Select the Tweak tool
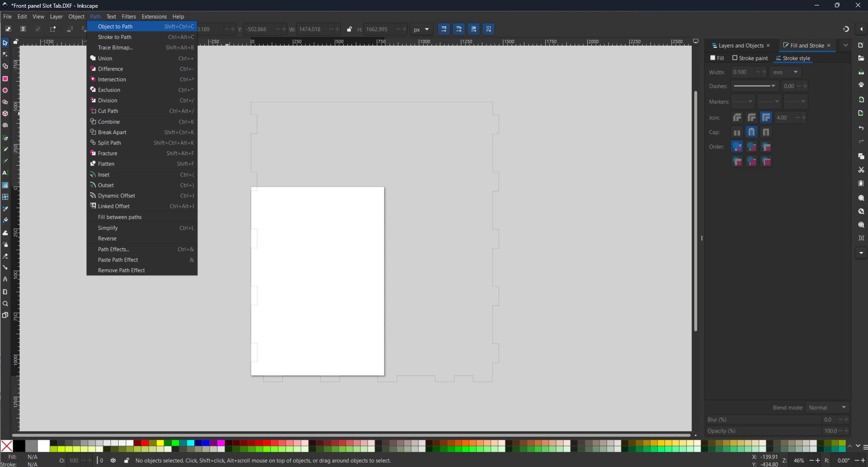868x467 pixels. click(5, 232)
